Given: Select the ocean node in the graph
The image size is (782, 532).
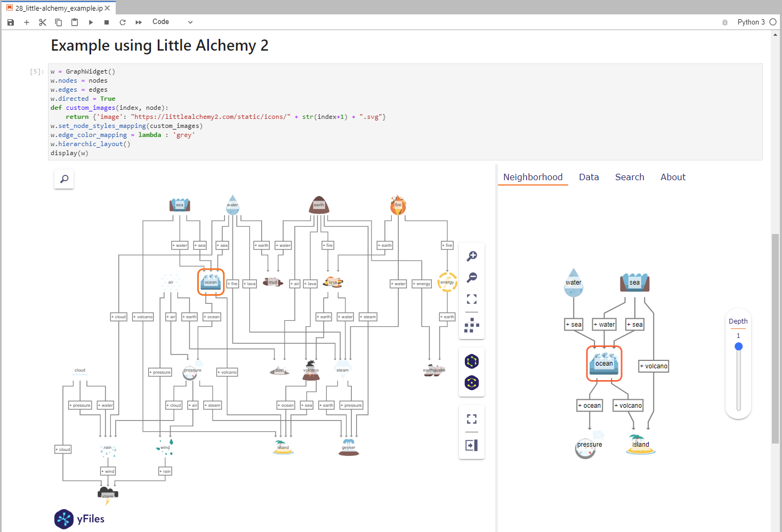Looking at the screenshot, I should coord(211,283).
